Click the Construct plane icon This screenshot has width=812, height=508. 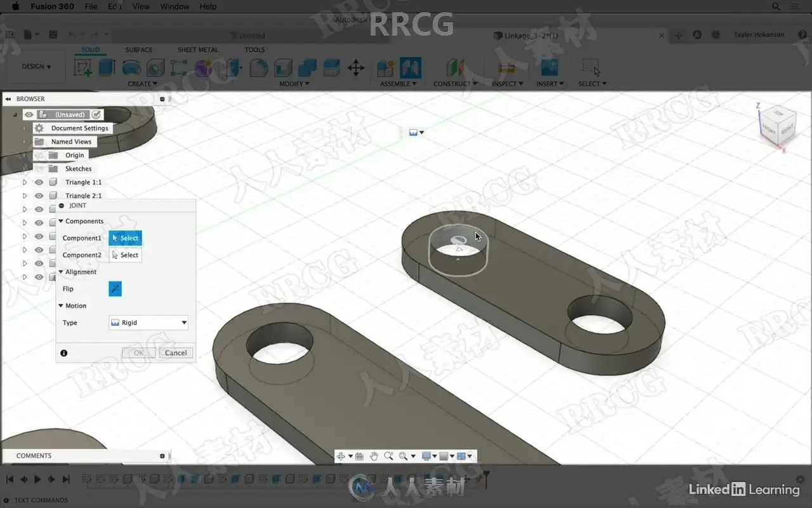click(x=455, y=67)
